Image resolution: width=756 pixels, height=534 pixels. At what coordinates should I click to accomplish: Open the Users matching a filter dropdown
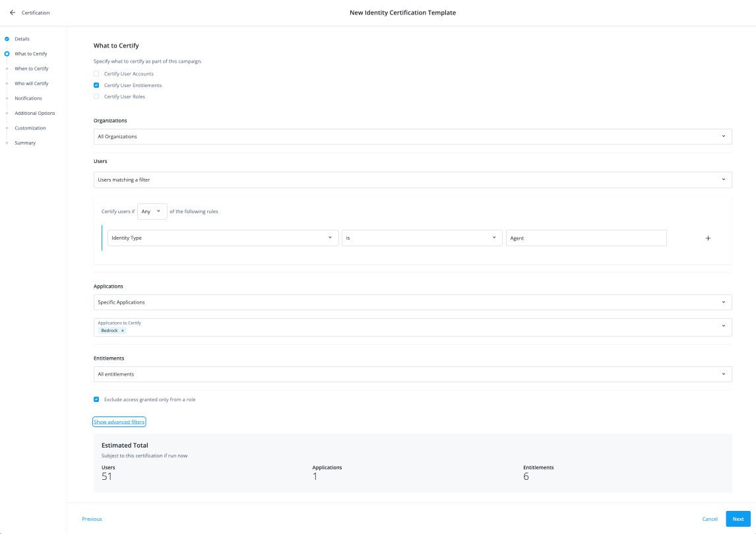point(413,180)
